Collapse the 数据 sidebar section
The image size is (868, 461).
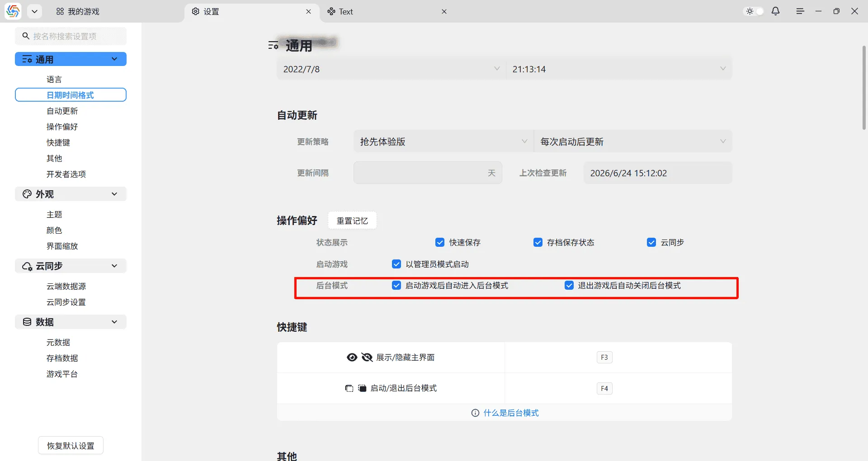coord(114,322)
